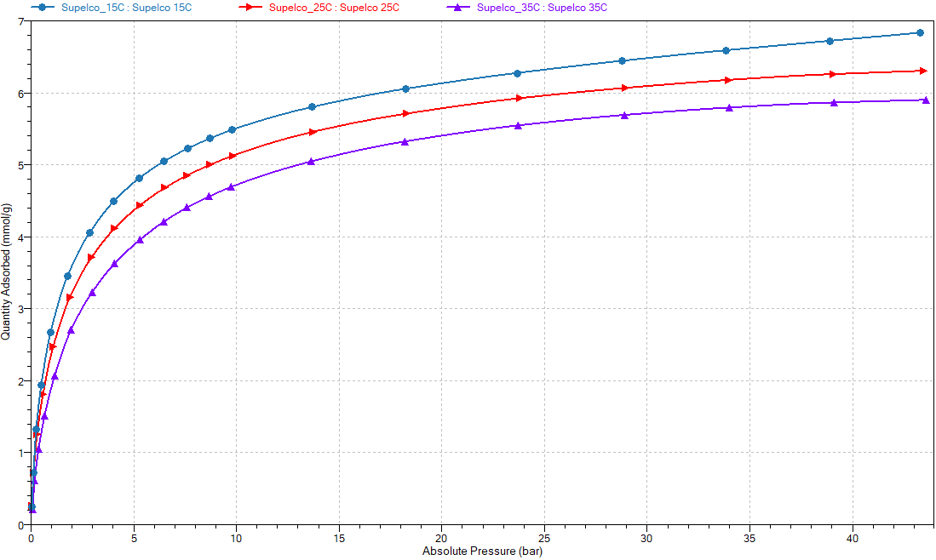Select last blue 15C data point near 43 bar
Screen dimensions: 936x560
coord(920,33)
